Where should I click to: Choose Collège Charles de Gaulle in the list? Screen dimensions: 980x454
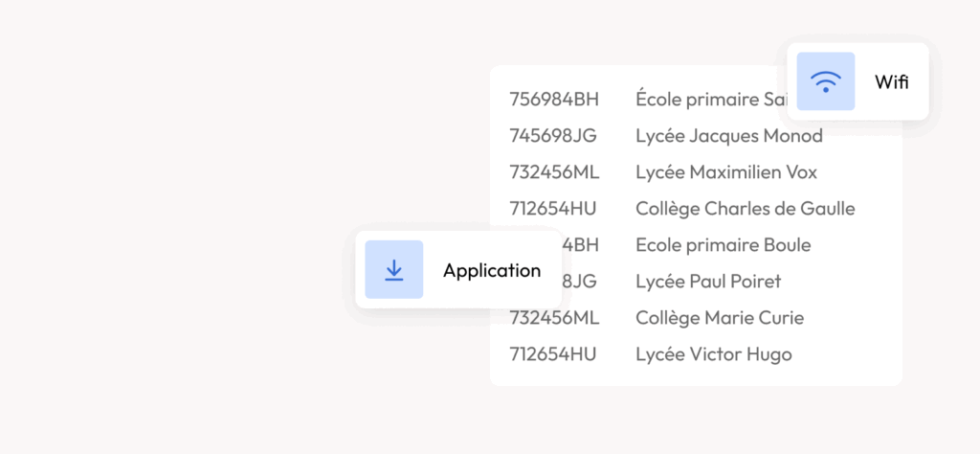pyautogui.click(x=745, y=209)
